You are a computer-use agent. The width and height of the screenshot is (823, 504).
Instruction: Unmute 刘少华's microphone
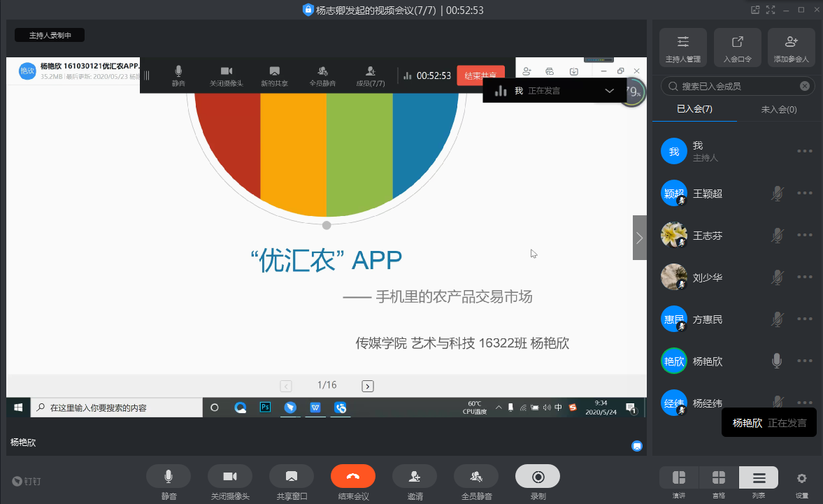click(x=778, y=278)
